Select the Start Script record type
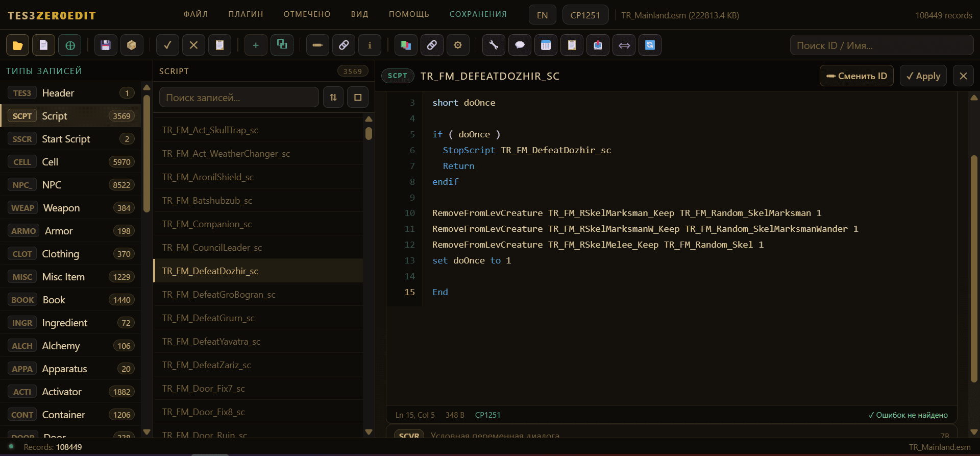 (x=71, y=139)
